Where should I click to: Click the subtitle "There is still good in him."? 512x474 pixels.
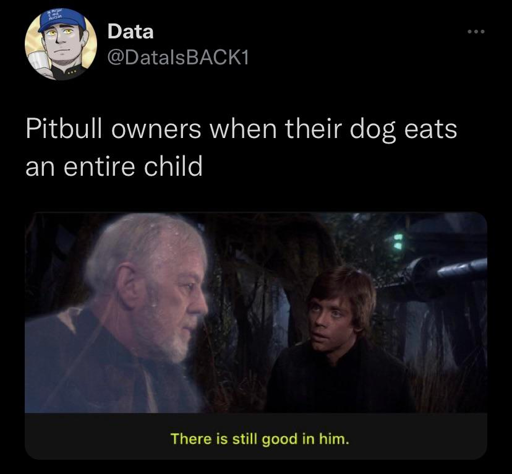(260, 439)
